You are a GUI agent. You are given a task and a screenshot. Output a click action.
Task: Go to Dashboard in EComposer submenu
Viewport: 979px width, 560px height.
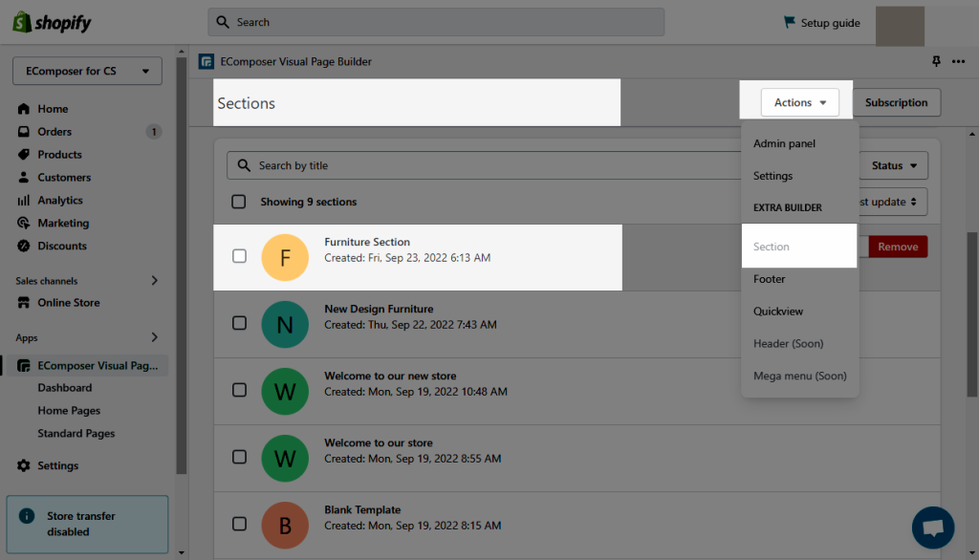pyautogui.click(x=64, y=388)
